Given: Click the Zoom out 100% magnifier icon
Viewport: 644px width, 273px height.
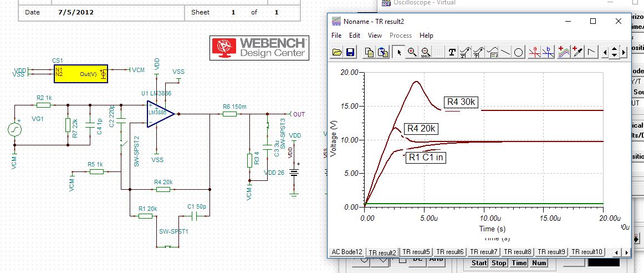Looking at the screenshot, I should point(425,52).
